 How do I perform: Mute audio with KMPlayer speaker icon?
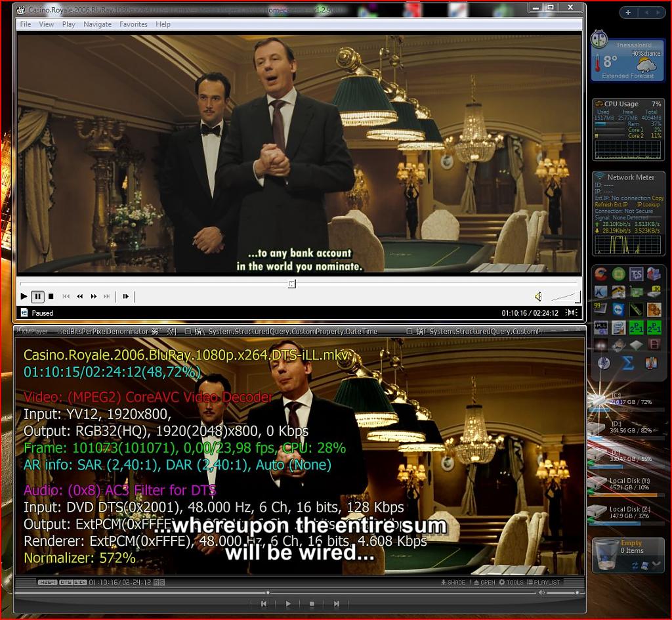(x=541, y=592)
